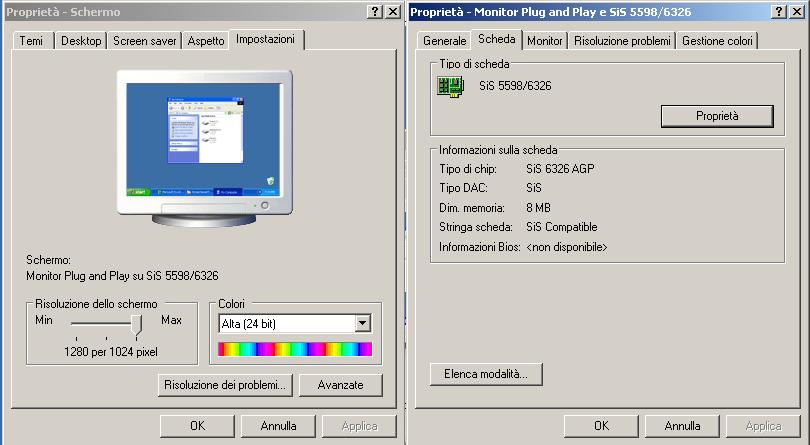Click the 8 MB memory size value

tap(538, 208)
